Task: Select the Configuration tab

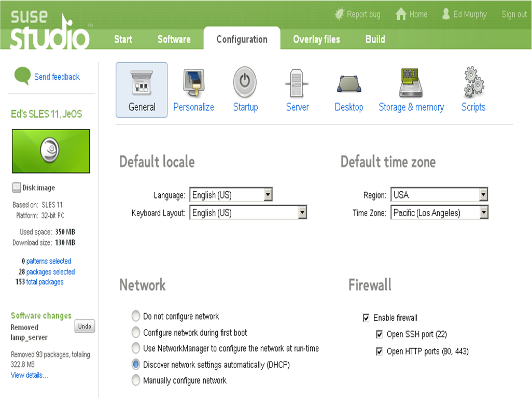Action: click(x=242, y=39)
